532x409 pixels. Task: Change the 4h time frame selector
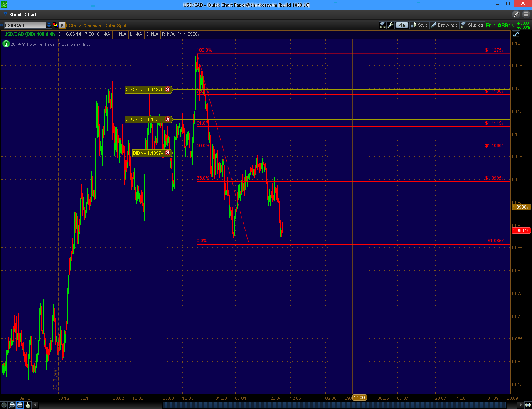point(402,25)
